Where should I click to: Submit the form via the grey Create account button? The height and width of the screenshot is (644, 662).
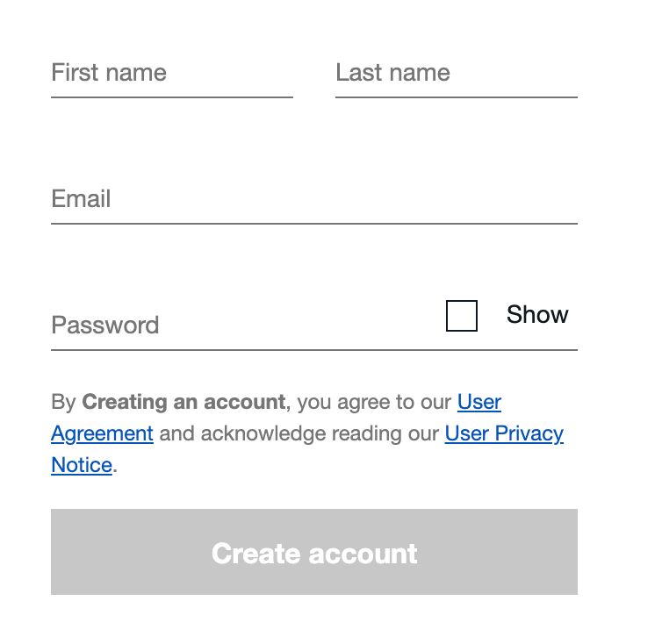pos(314,552)
